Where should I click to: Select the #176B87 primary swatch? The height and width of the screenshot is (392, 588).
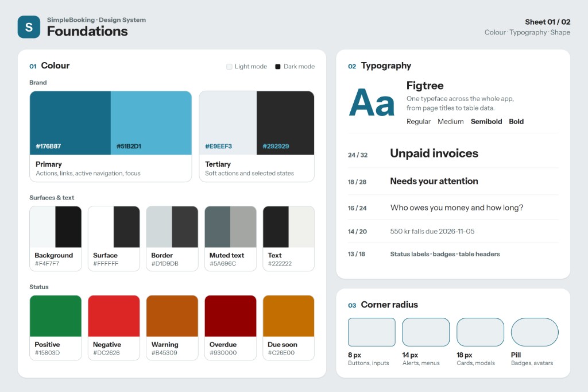point(70,123)
